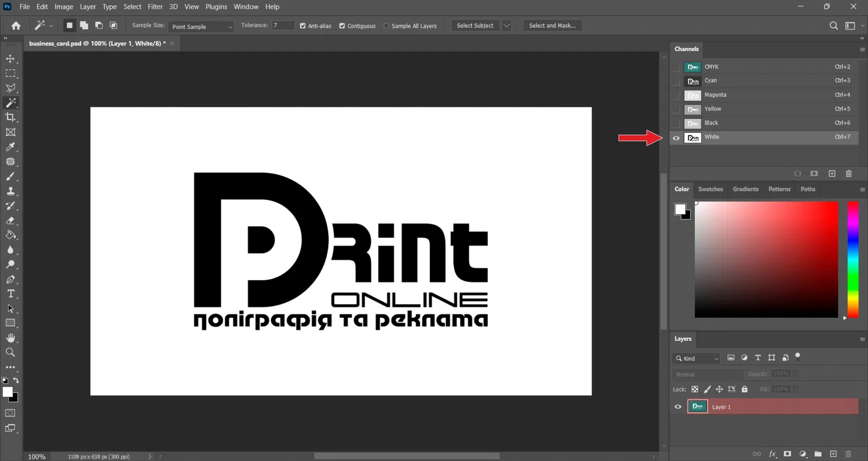This screenshot has width=868, height=461.
Task: Click the Select Subject button
Action: pyautogui.click(x=475, y=25)
